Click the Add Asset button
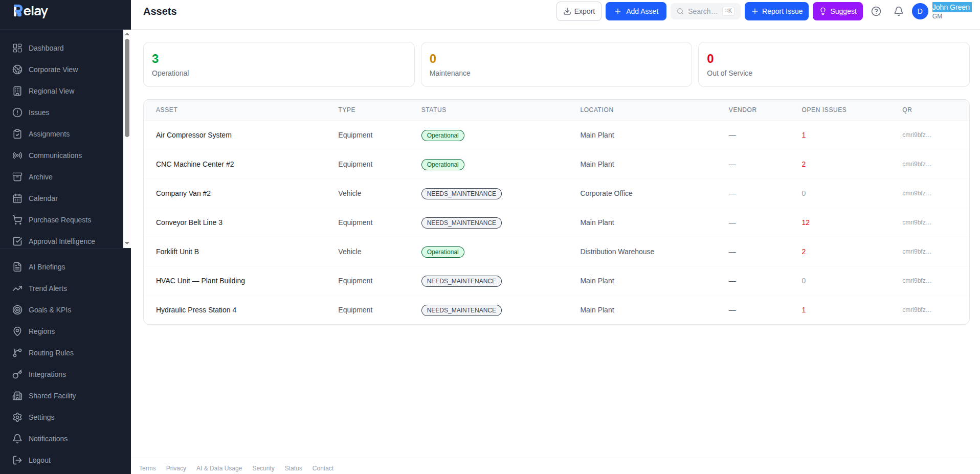This screenshot has height=474, width=980. (636, 11)
